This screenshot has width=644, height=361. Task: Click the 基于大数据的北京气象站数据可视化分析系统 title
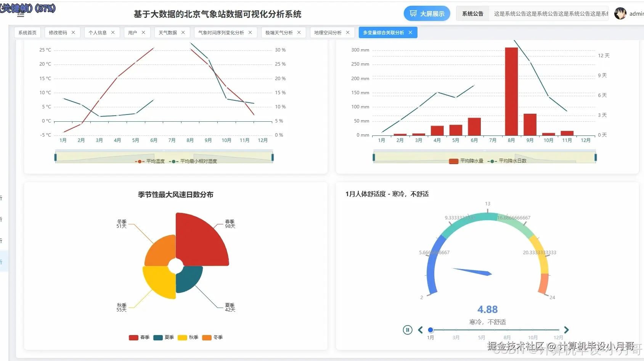coord(217,14)
